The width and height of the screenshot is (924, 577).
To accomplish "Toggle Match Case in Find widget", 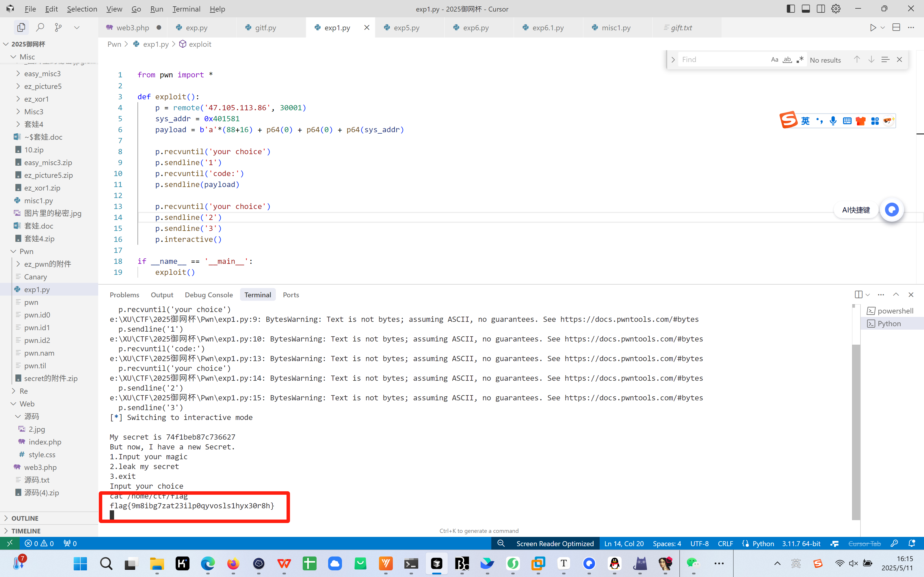I will [x=774, y=59].
